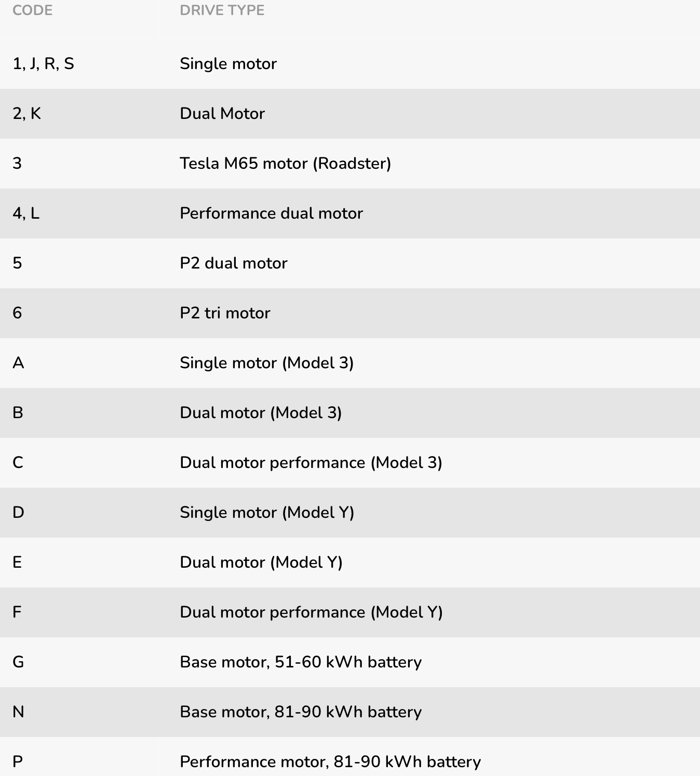Select the code "E" cell

(17, 563)
